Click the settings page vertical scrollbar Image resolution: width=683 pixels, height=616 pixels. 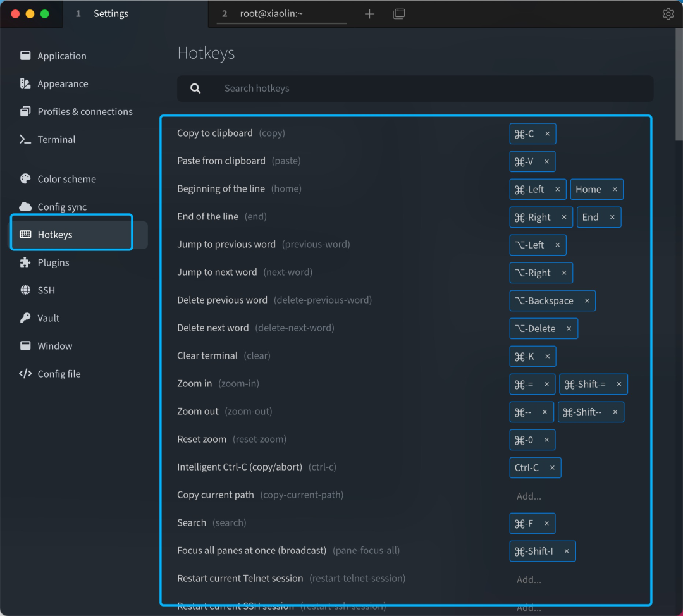coord(679,85)
